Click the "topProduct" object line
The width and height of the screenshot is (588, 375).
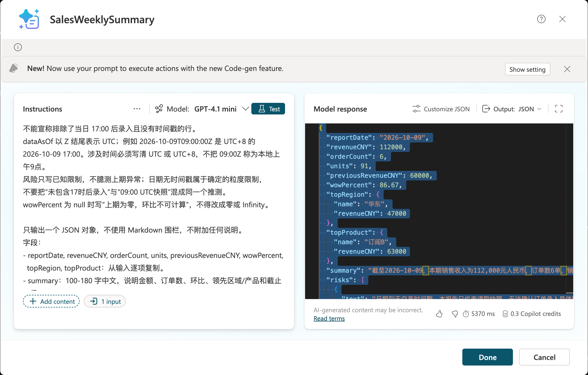tap(355, 232)
